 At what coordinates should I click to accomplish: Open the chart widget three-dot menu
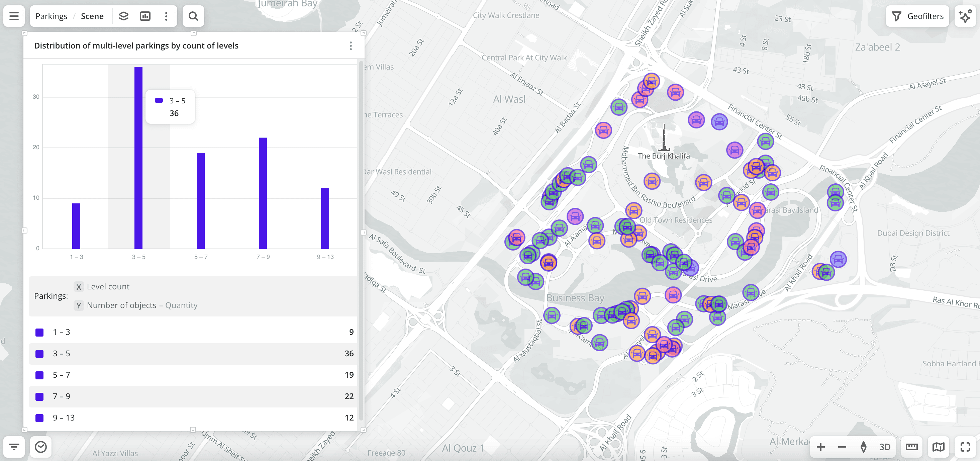click(x=351, y=45)
